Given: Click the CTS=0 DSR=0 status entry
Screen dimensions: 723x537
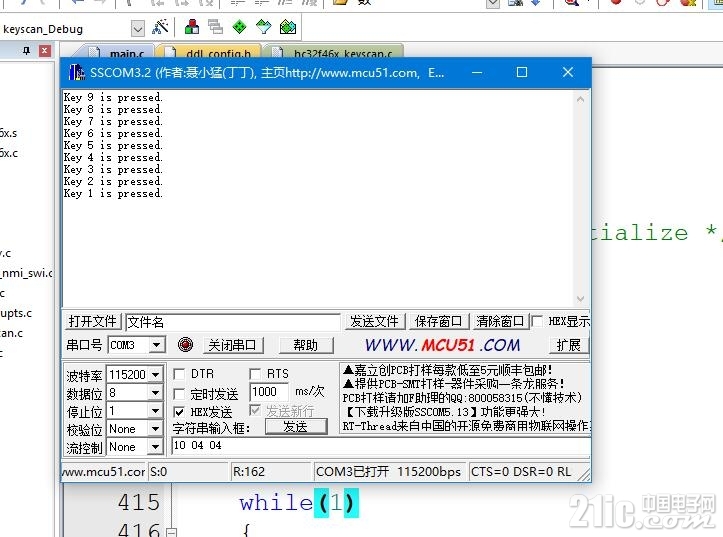Looking at the screenshot, I should (521, 472).
